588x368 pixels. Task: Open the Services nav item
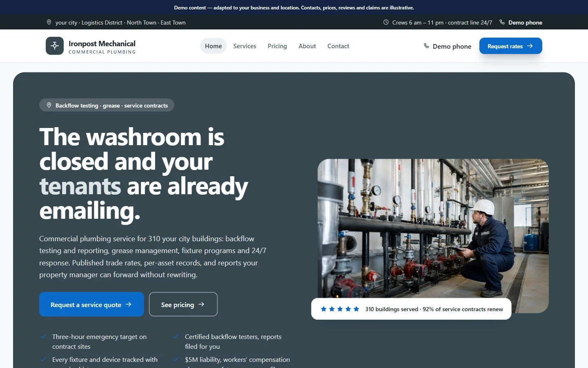(x=245, y=46)
